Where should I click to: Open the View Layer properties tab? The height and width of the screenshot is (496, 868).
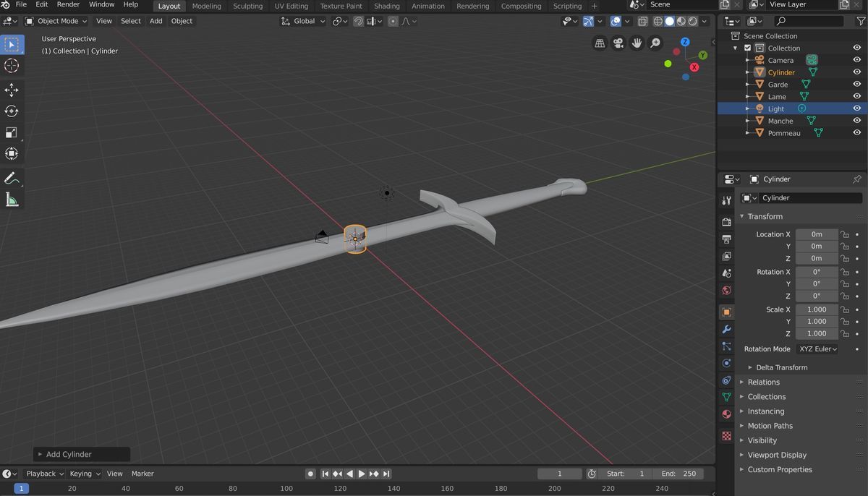point(727,256)
